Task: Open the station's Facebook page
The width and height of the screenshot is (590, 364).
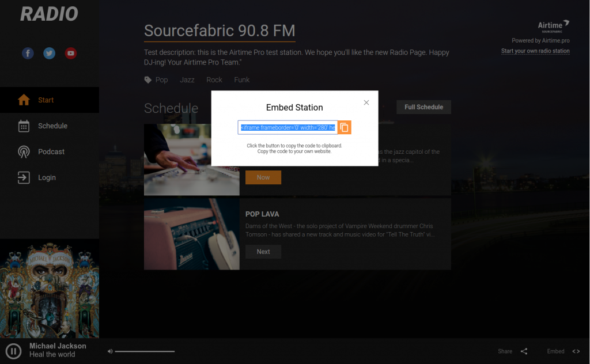Action: (28, 53)
